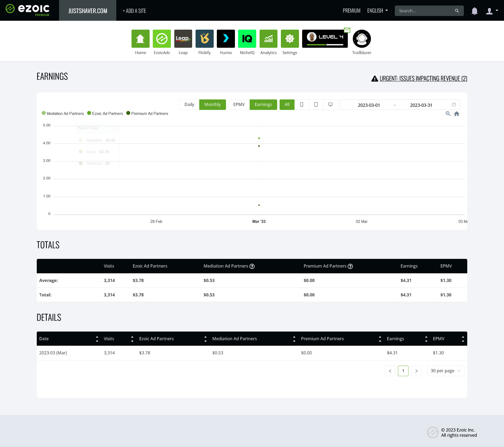Open the 30 per page dropdown
Image resolution: width=504 pixels, height=447 pixels.
coord(445,371)
